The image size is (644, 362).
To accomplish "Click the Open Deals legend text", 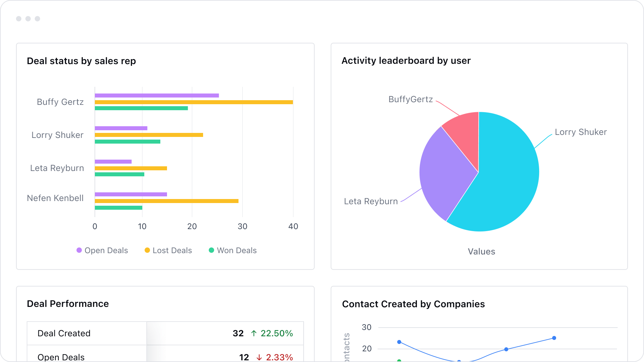I will [106, 250].
